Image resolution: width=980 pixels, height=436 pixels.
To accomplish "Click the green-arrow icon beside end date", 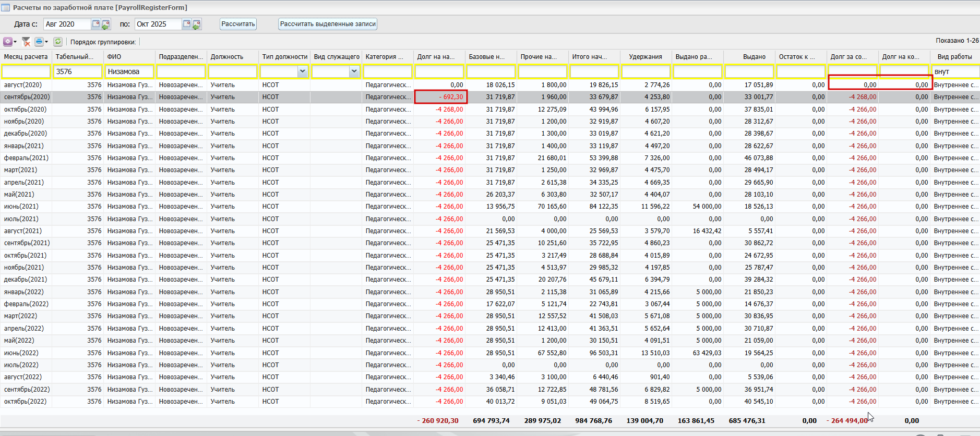I will tap(197, 24).
